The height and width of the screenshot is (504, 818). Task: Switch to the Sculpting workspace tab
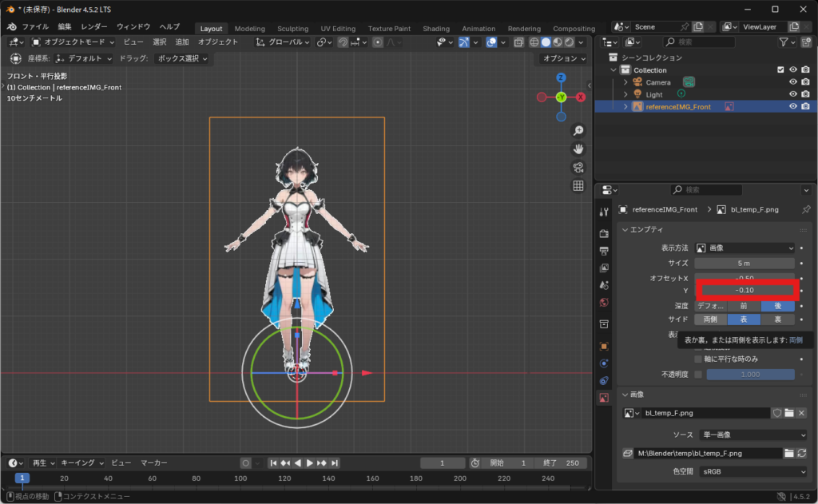pyautogui.click(x=292, y=29)
